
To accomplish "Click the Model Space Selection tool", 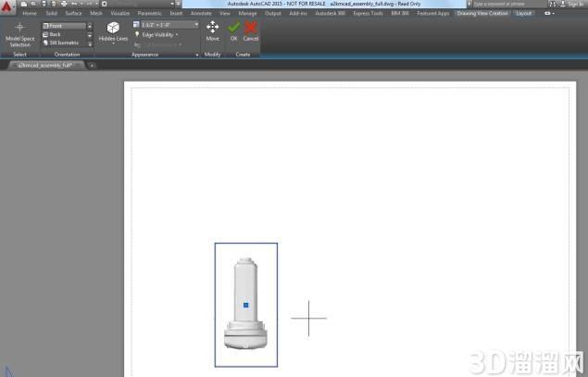I will (19, 35).
